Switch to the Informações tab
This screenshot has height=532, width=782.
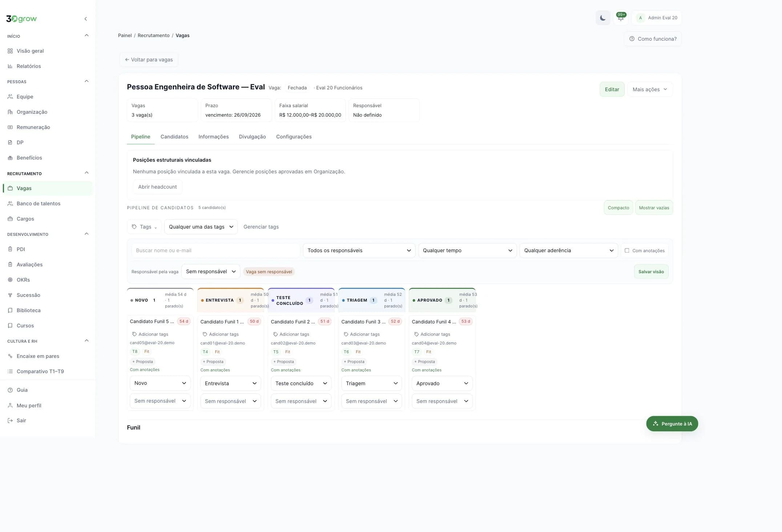pyautogui.click(x=213, y=137)
